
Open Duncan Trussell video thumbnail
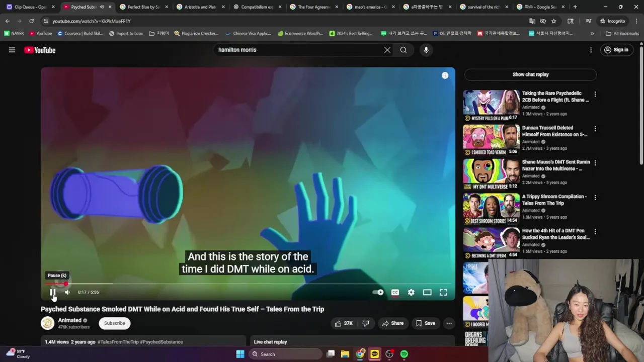pyautogui.click(x=491, y=140)
